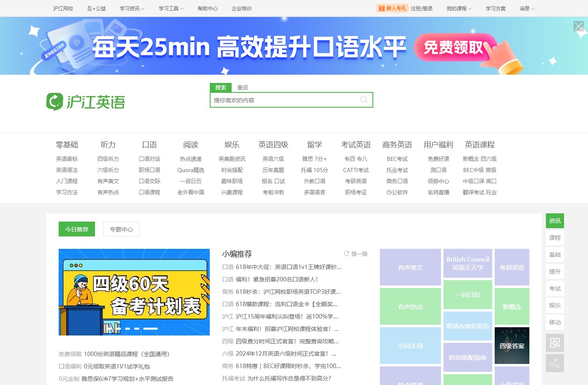Click 英语音标 link
The height and width of the screenshot is (385, 588).
click(67, 159)
